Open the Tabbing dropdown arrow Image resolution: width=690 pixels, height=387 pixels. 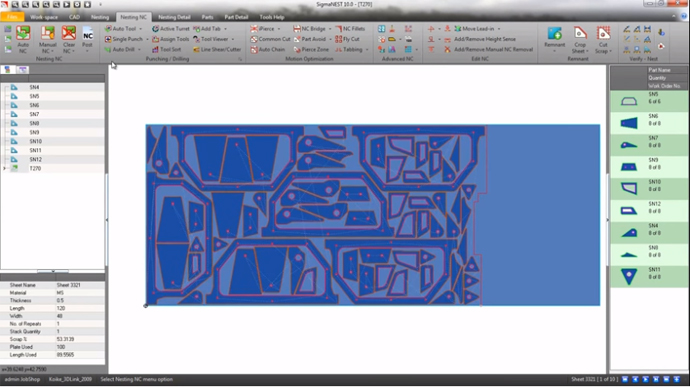(367, 50)
